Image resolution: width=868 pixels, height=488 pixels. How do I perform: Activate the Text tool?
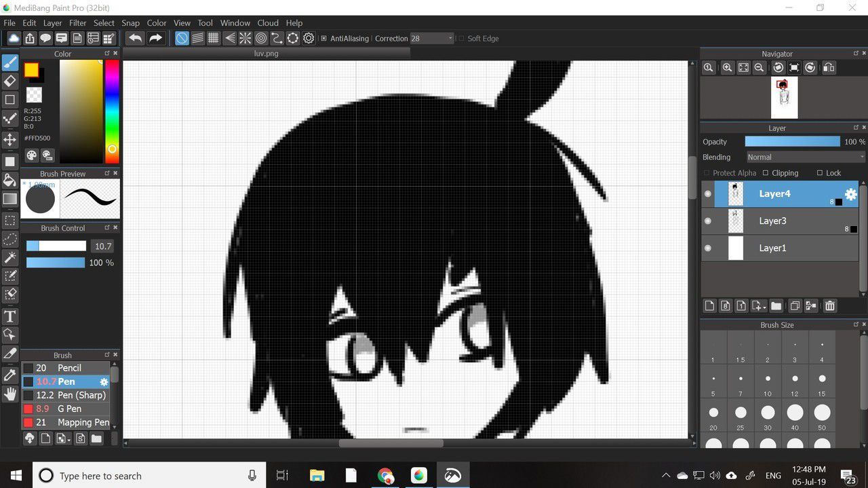pos(10,316)
